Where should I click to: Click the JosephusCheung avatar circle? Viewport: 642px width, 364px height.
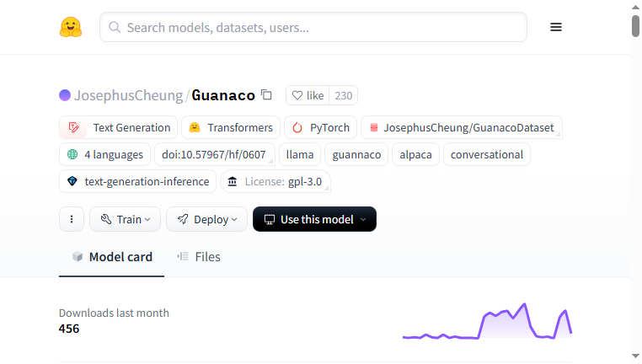[65, 95]
